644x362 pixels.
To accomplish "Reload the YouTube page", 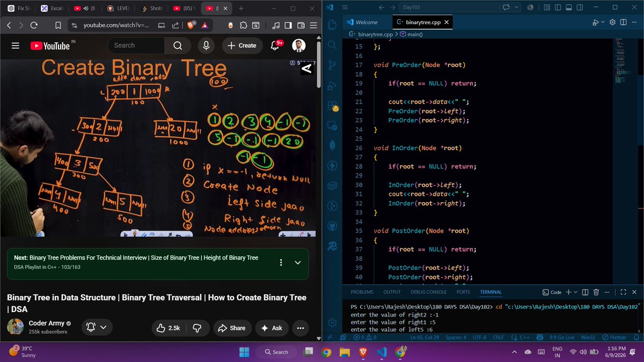I will [34, 25].
